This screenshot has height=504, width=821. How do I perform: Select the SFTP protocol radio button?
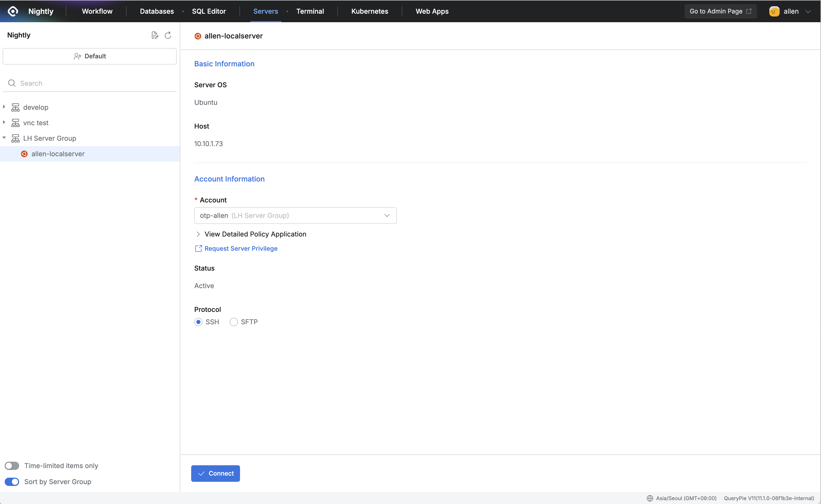tap(234, 322)
